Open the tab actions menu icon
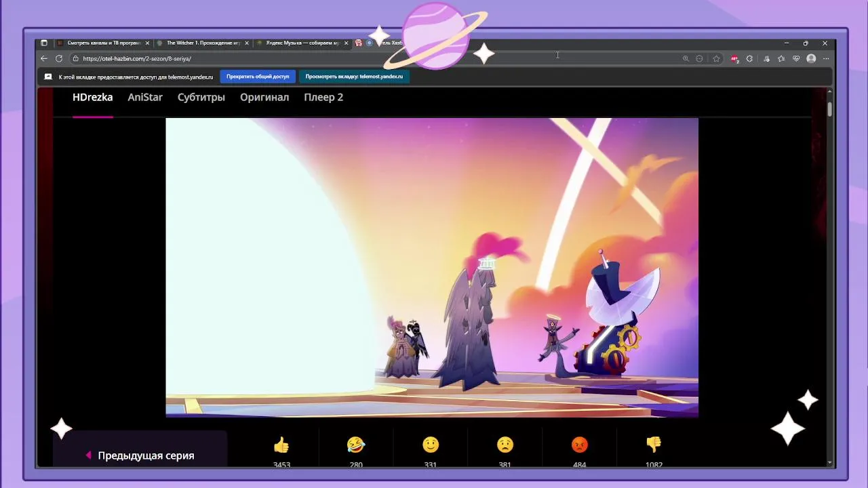The width and height of the screenshot is (868, 488). pos(44,43)
